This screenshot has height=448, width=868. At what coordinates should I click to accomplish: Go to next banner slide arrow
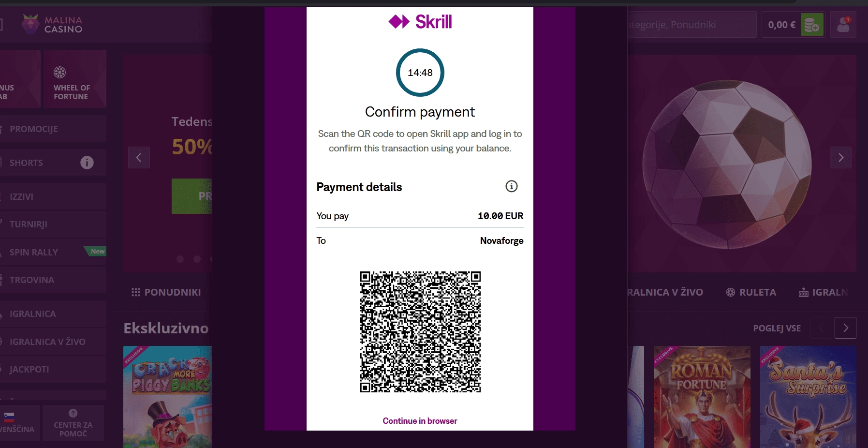coord(840,157)
